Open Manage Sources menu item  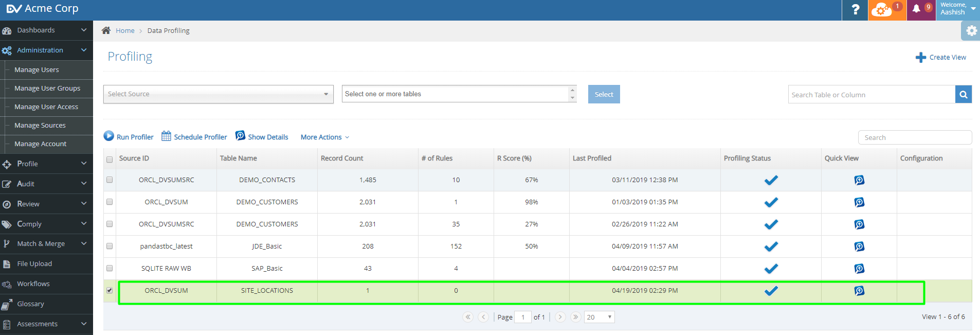pos(40,125)
